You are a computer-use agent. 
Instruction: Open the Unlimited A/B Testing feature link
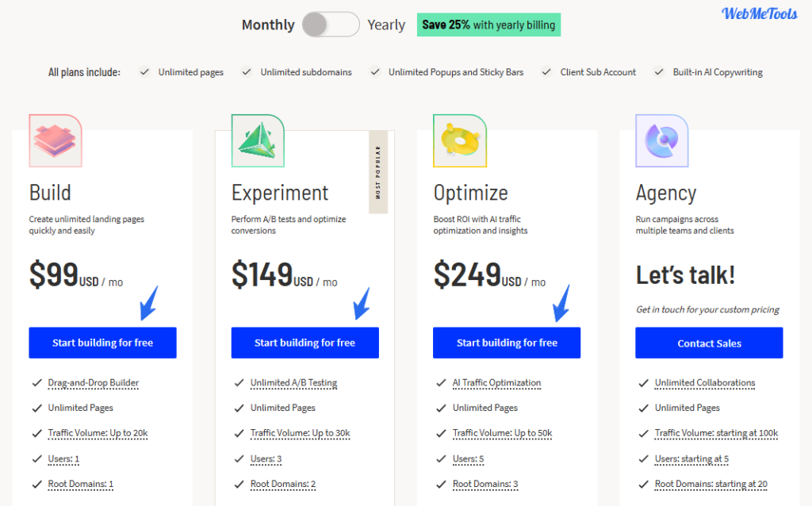pos(293,383)
